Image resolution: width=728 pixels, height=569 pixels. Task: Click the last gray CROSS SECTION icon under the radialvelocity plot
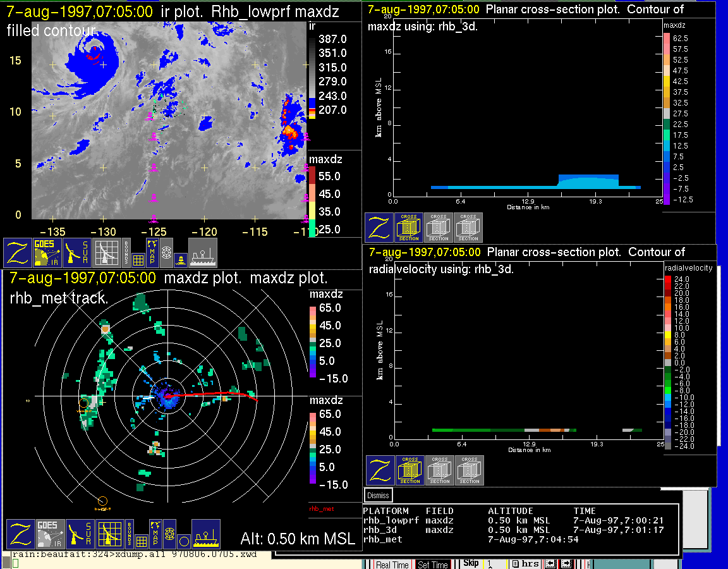(x=470, y=470)
